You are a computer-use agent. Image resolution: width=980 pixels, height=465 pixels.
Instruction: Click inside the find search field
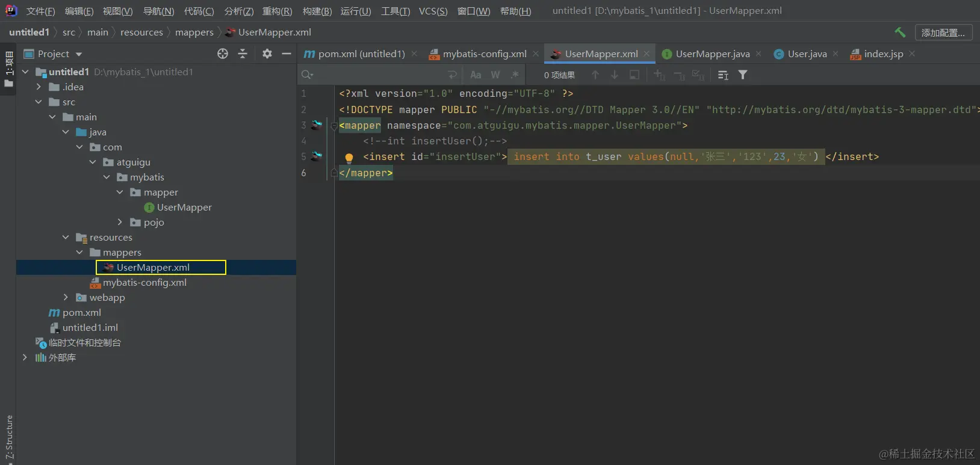(x=379, y=75)
